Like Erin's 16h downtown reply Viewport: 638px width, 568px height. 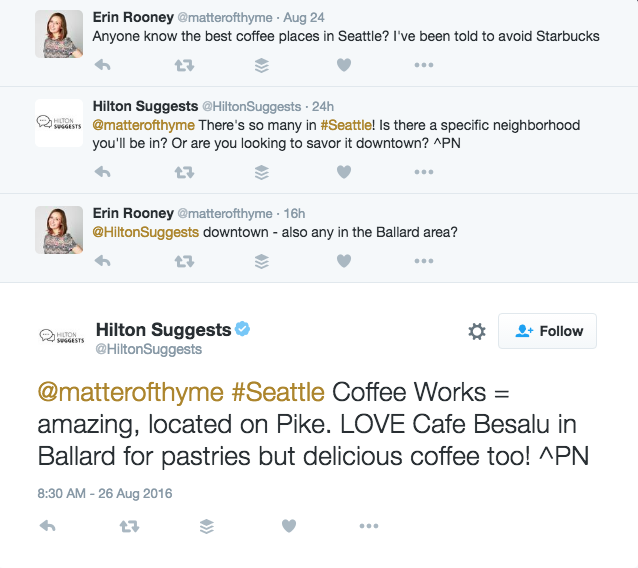pyautogui.click(x=343, y=261)
